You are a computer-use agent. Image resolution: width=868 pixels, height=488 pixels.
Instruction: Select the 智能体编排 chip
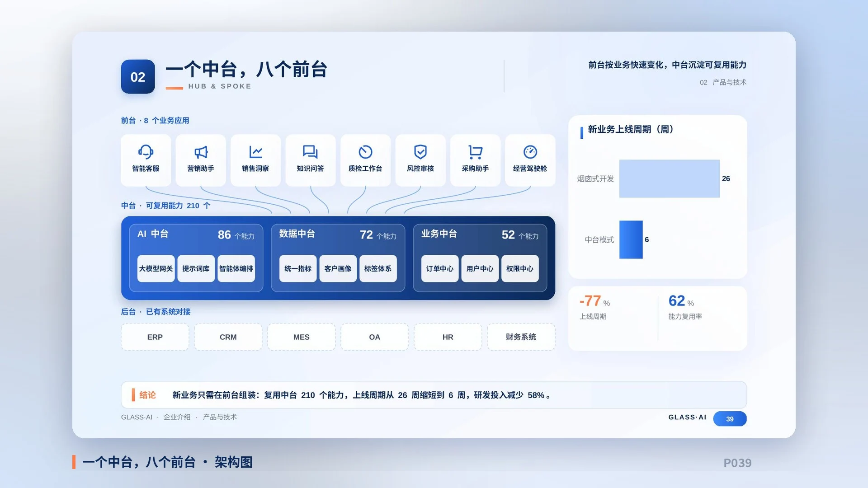click(x=236, y=268)
